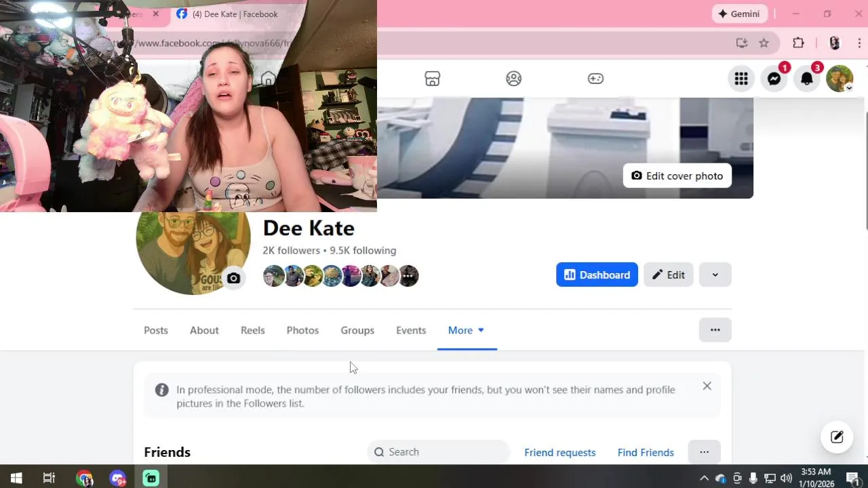Image resolution: width=868 pixels, height=488 pixels.
Task: Select the Dee Kate Facebook browser tab
Action: point(234,14)
